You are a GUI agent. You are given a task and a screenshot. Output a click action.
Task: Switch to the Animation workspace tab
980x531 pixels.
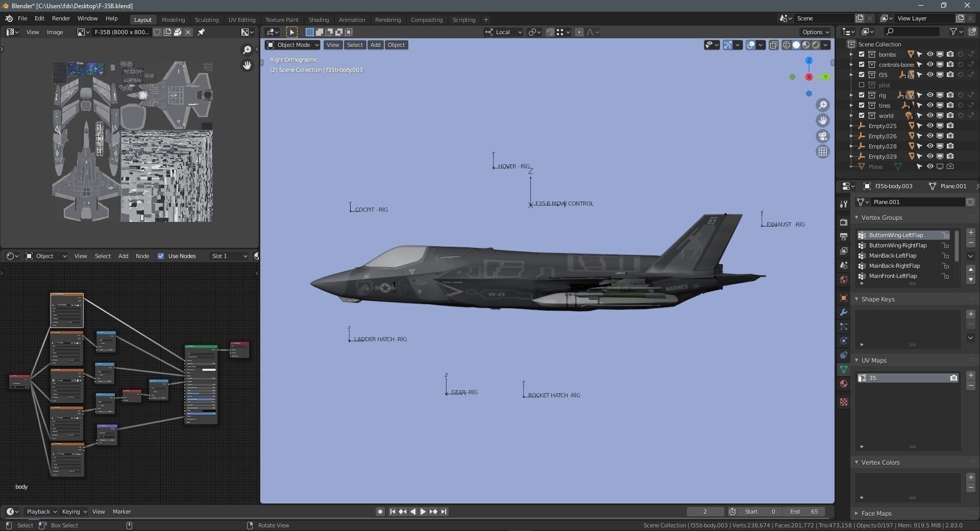352,20
